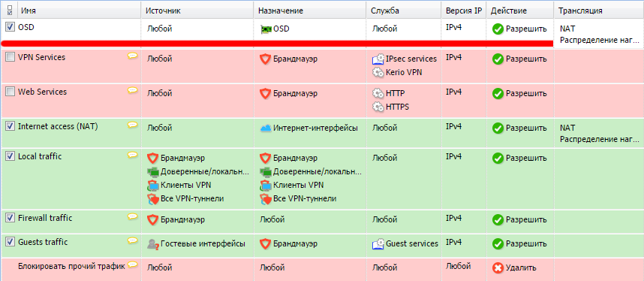Click green allow icon in OSD row
The image size is (644, 281).
[498, 29]
